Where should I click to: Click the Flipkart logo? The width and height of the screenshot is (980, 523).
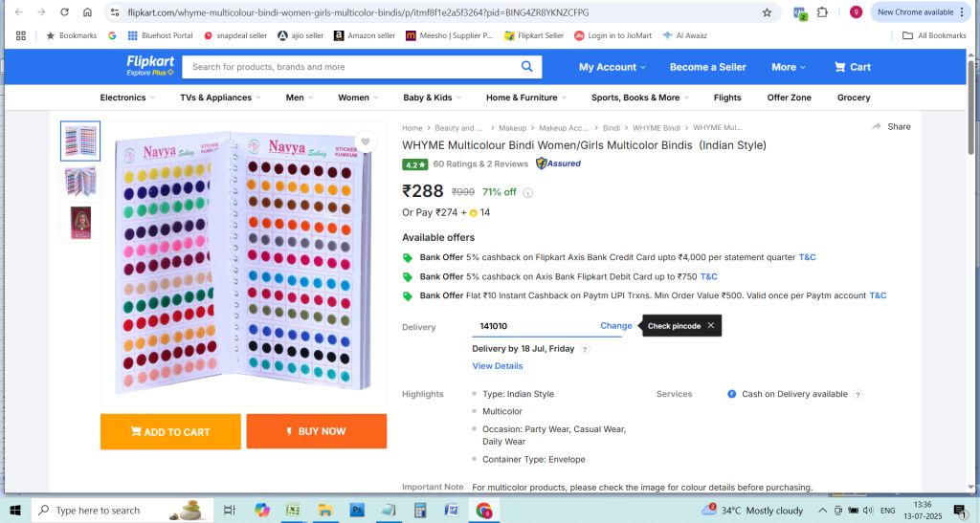point(150,66)
